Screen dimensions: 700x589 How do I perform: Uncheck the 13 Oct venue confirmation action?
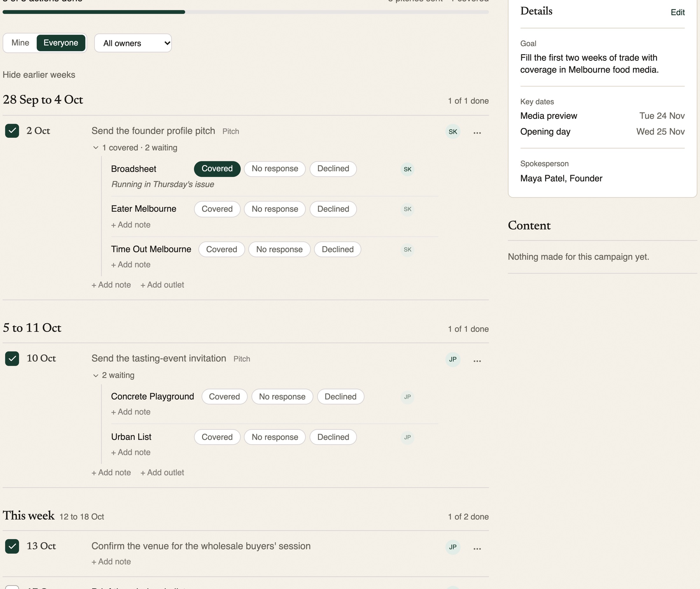click(x=12, y=546)
